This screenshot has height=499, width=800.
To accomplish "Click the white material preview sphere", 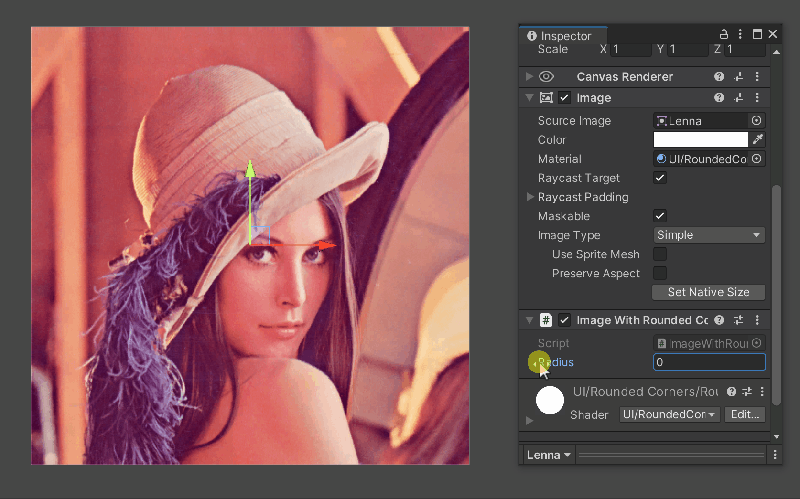I will pyautogui.click(x=549, y=400).
